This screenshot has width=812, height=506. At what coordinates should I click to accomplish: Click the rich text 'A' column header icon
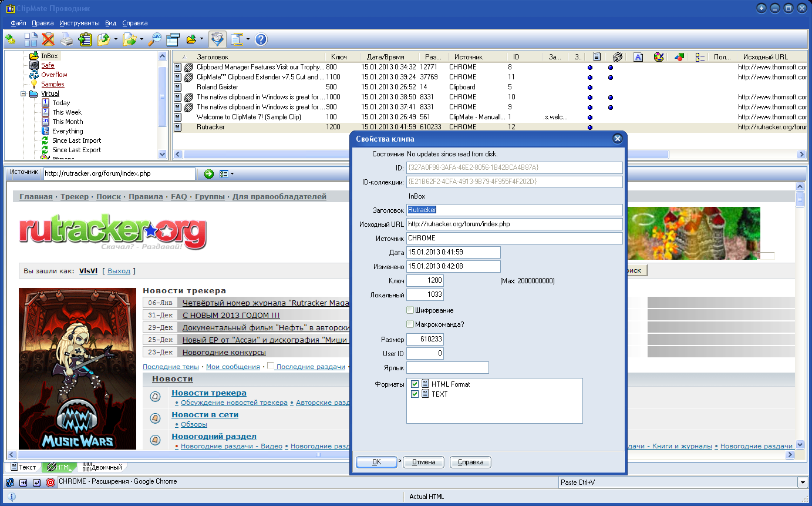point(638,57)
